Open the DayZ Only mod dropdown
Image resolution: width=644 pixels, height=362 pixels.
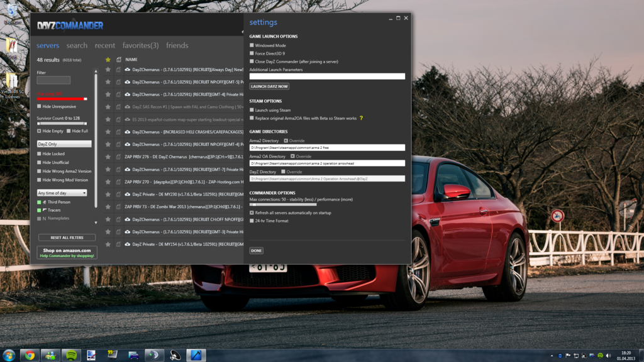pyautogui.click(x=64, y=144)
